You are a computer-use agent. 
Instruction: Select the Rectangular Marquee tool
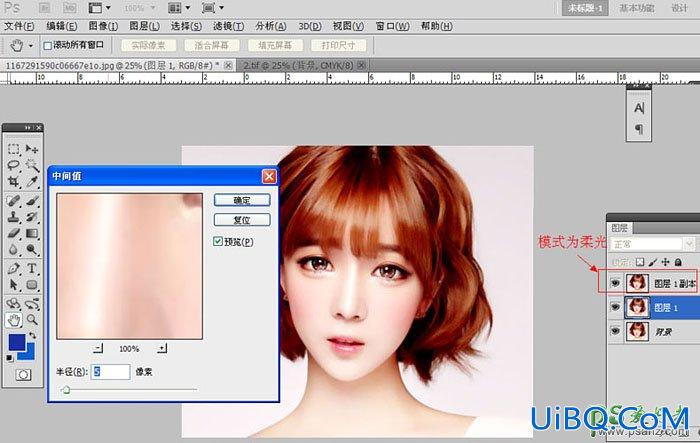[13, 149]
